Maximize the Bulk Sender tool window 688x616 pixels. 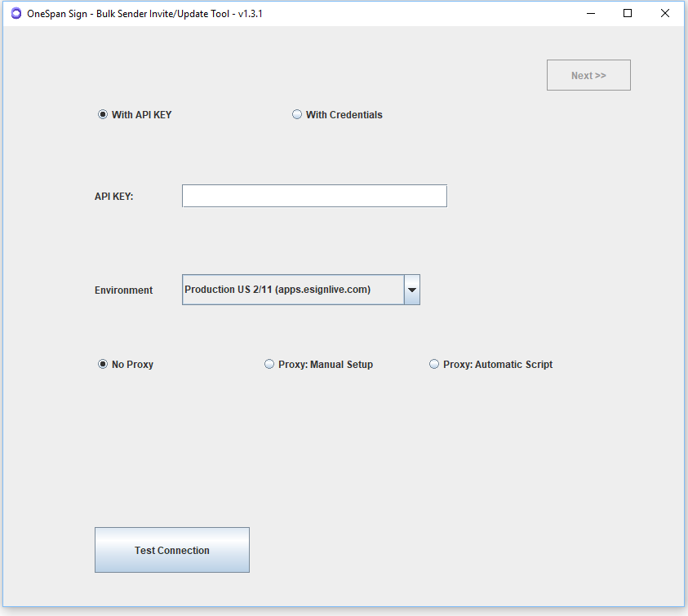pos(628,14)
